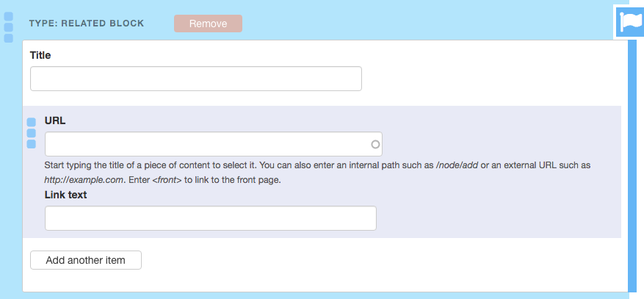The height and width of the screenshot is (299, 644).
Task: Grab the Related Block drag handle
Action: pyautogui.click(x=9, y=27)
